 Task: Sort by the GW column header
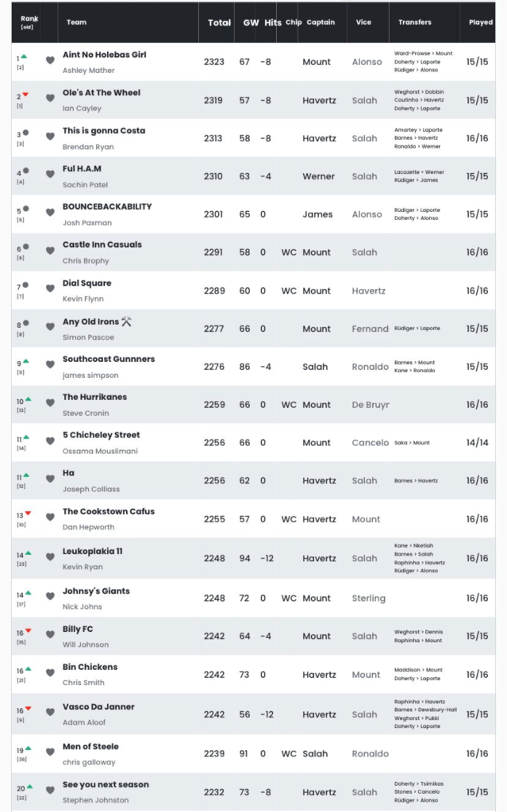click(x=249, y=22)
